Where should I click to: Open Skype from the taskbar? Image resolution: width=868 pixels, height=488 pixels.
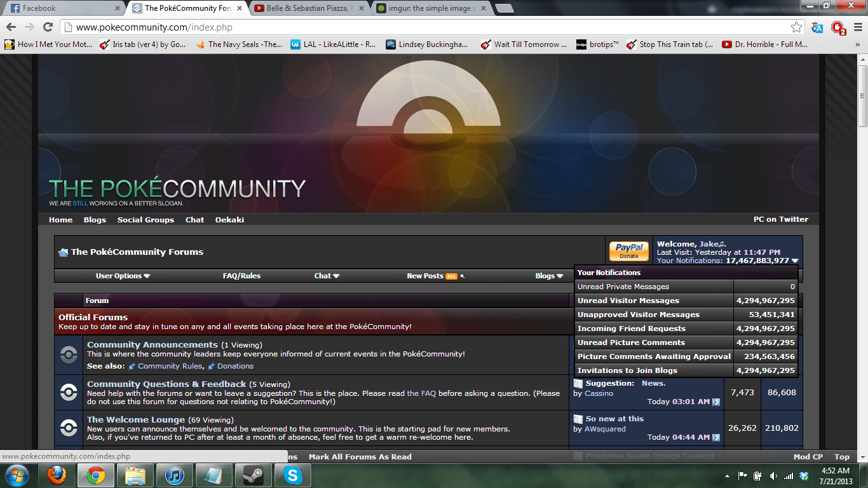click(293, 475)
